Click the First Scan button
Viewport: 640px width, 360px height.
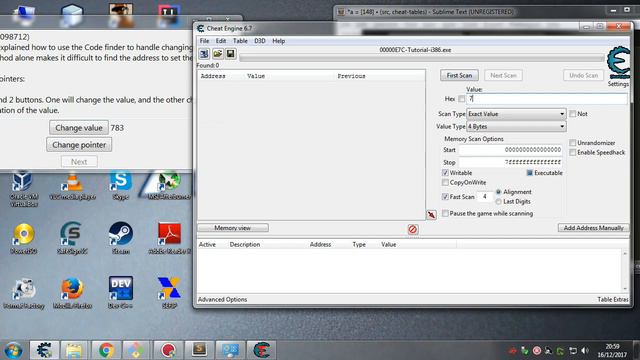(x=459, y=76)
